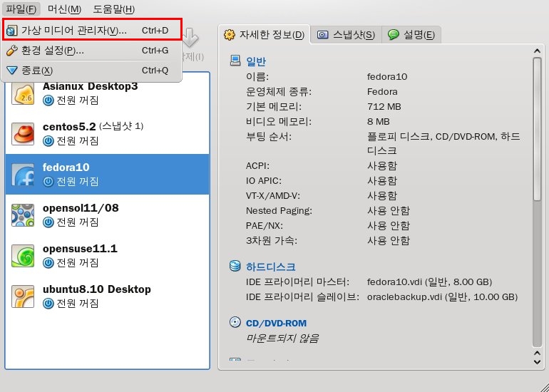549x392 pixels.
Task: Open the 도움말(H) menu
Action: point(114,9)
